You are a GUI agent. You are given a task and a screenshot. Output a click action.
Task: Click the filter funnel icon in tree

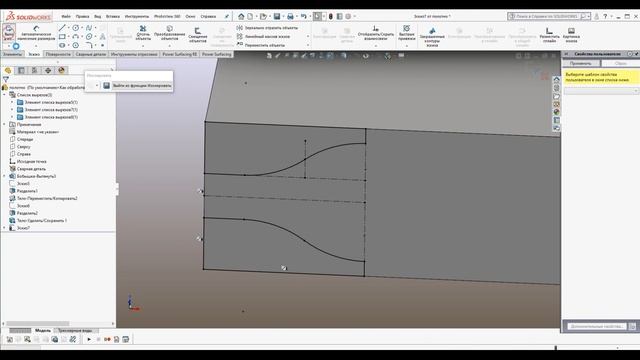pos(6,79)
